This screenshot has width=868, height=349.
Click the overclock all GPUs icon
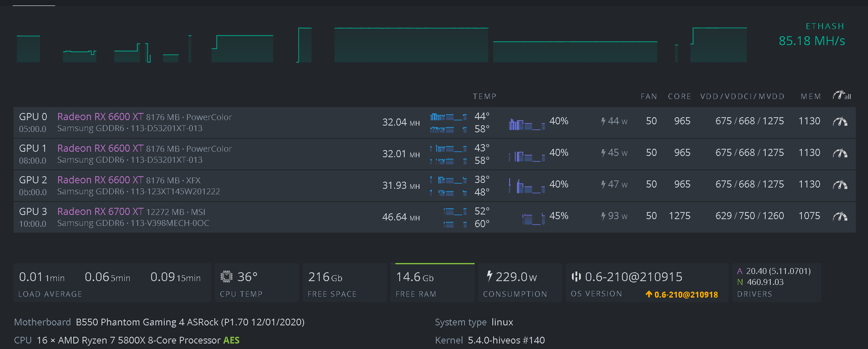(x=841, y=96)
